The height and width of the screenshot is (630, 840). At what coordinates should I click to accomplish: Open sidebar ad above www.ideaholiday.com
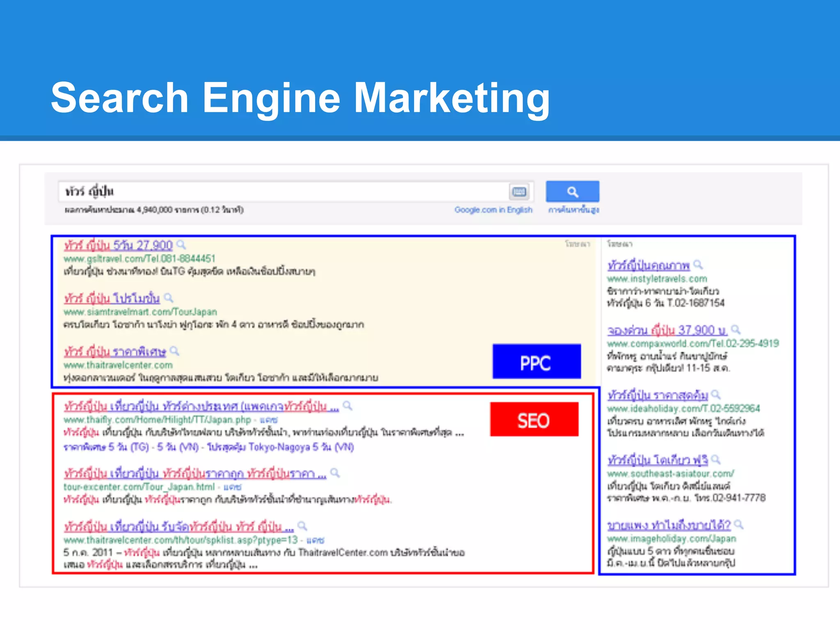(657, 395)
